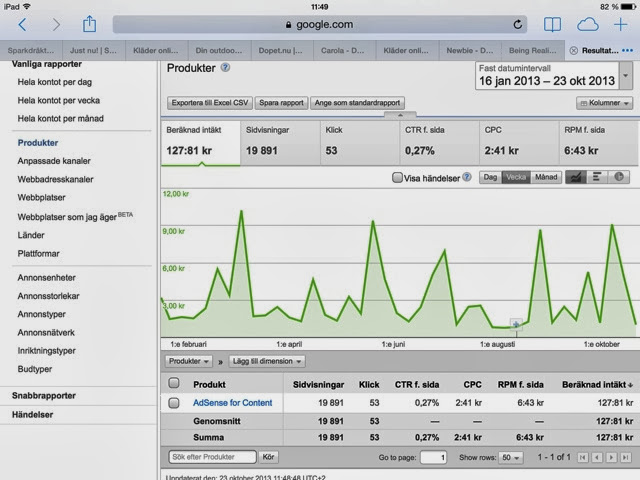The image size is (640, 480).
Task: Open Webbadresskanaler report
Action: [x=56, y=179]
